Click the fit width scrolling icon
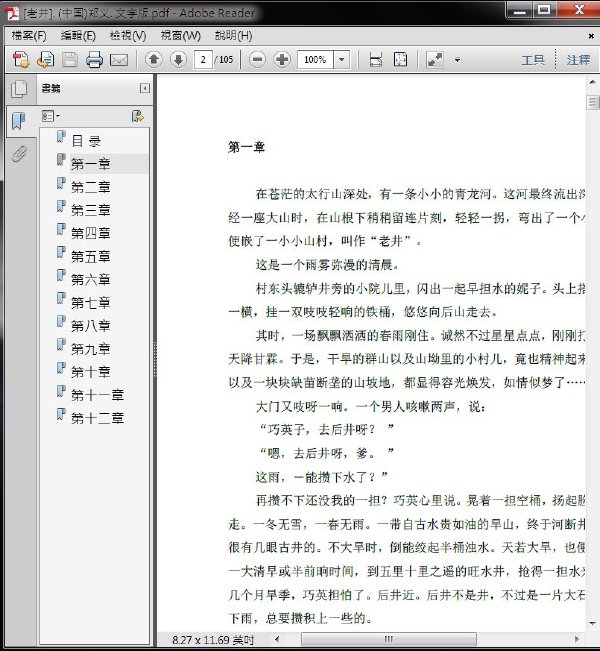This screenshot has width=600, height=651. [376, 60]
